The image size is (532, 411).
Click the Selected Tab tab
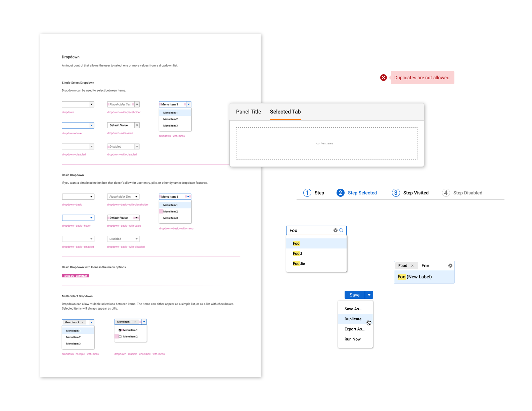[285, 112]
